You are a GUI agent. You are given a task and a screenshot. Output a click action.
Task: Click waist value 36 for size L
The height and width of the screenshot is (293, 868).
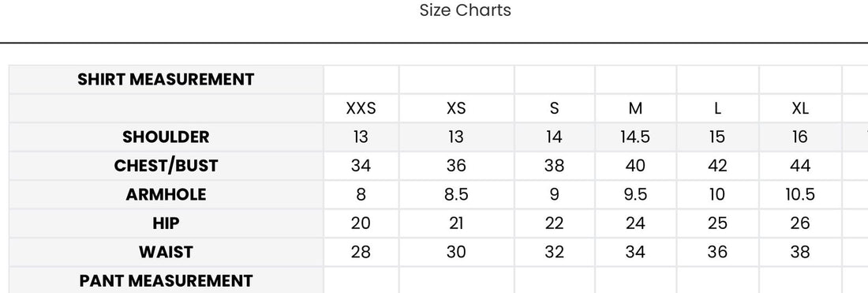[717, 252]
